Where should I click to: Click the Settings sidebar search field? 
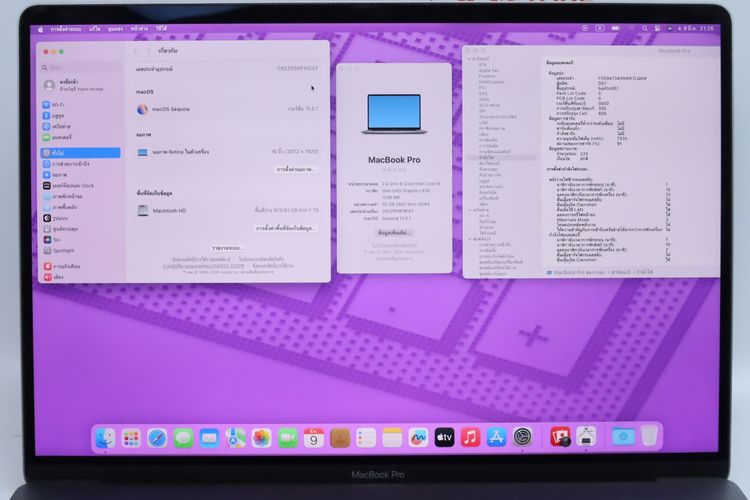click(x=81, y=67)
